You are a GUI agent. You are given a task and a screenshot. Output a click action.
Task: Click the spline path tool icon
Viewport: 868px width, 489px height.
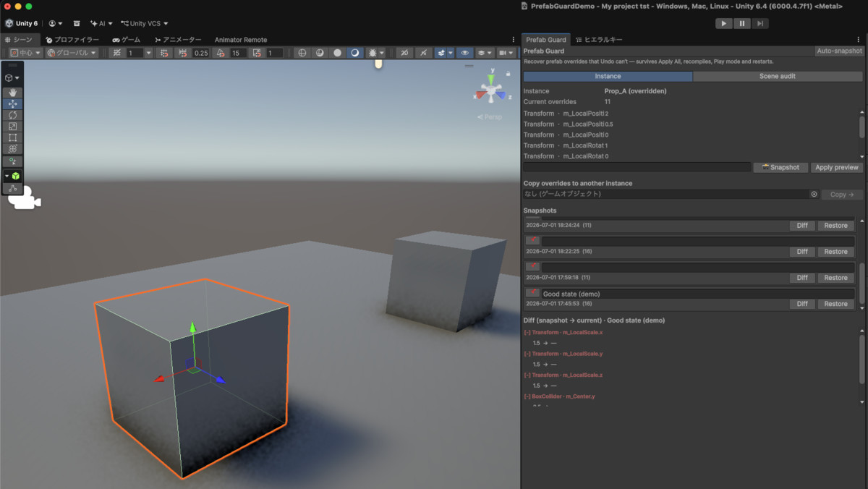[x=12, y=188]
